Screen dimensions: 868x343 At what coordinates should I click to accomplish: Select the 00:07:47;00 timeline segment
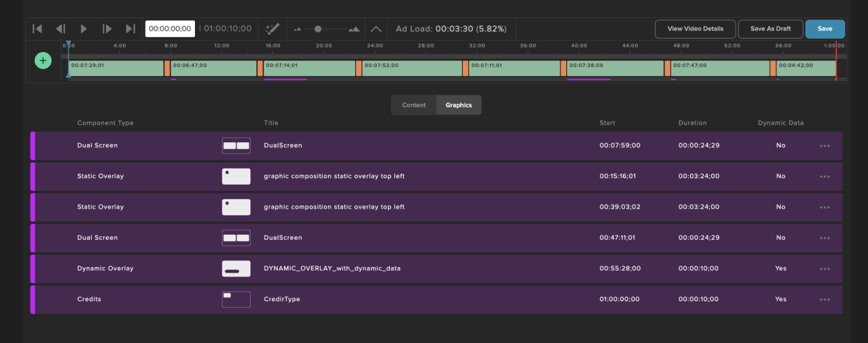click(720, 68)
